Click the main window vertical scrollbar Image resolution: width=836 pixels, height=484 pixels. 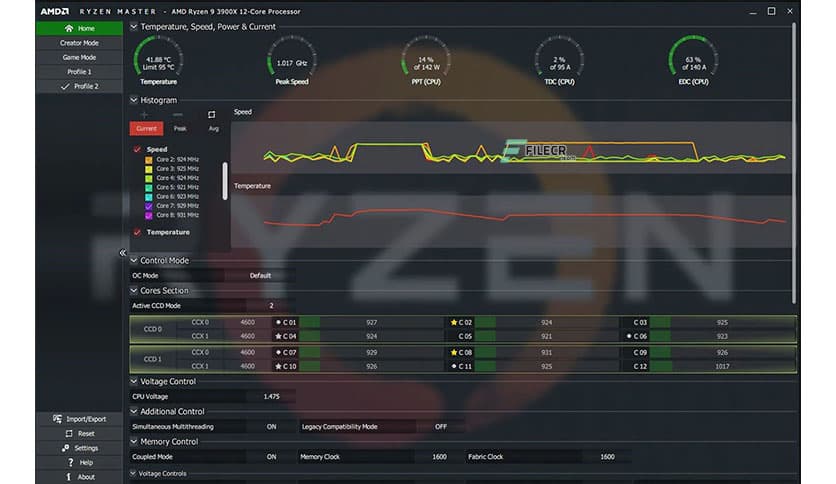793,163
